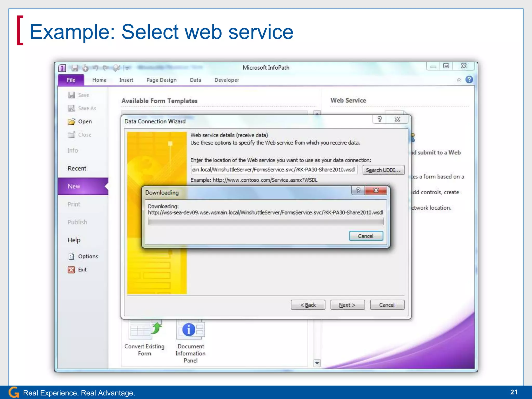Click the Downloading dialog help button

[x=358, y=190]
